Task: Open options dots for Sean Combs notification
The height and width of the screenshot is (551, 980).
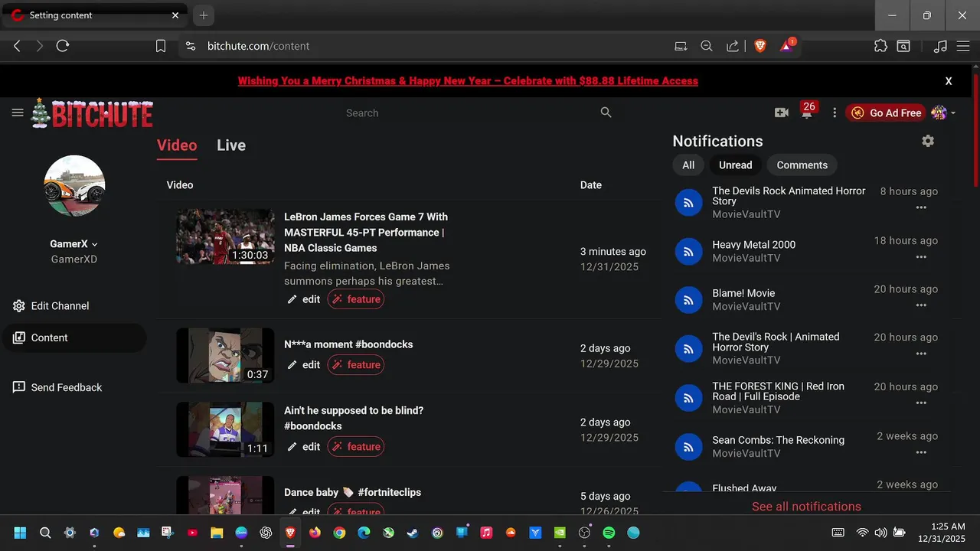Action: pyautogui.click(x=921, y=452)
